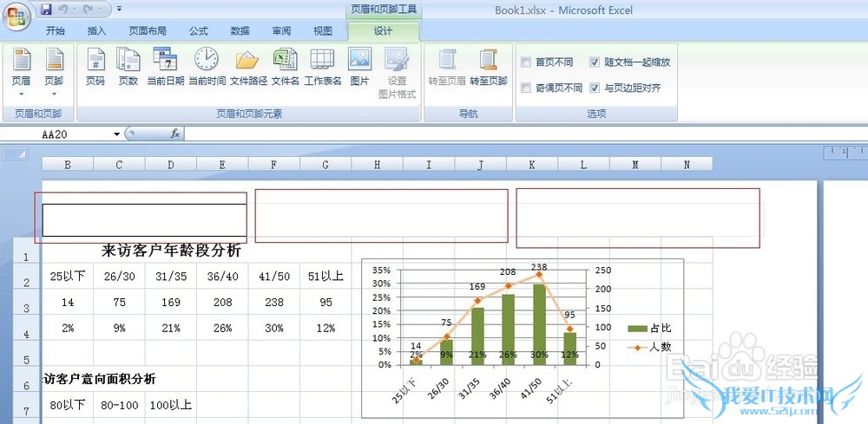This screenshot has width=868, height=424.
Task: Select column H header
Action: (377, 164)
